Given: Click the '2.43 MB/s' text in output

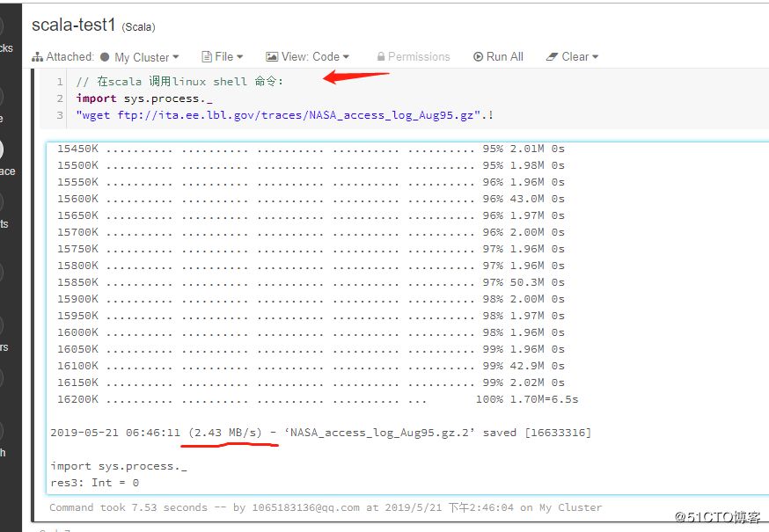Looking at the screenshot, I should pyautogui.click(x=225, y=433).
